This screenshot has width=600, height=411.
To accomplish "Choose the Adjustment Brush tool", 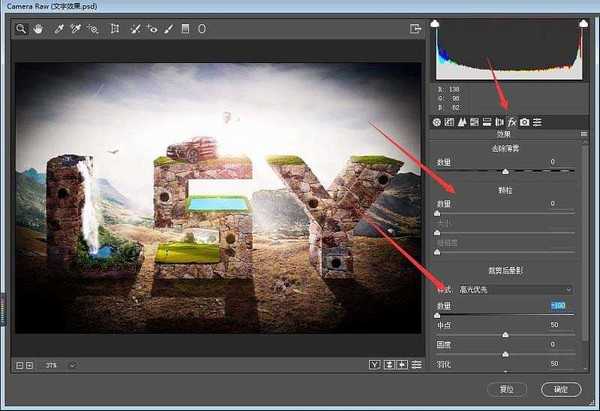I will 167,29.
